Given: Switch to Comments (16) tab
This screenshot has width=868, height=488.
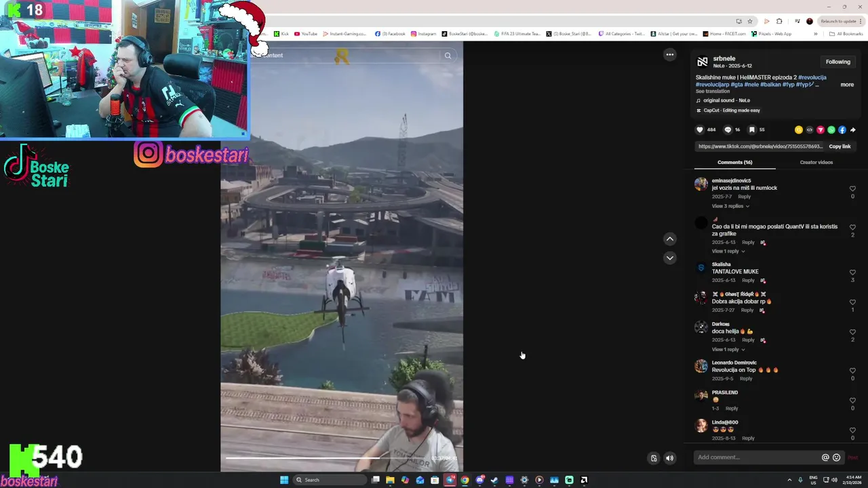Looking at the screenshot, I should (734, 163).
